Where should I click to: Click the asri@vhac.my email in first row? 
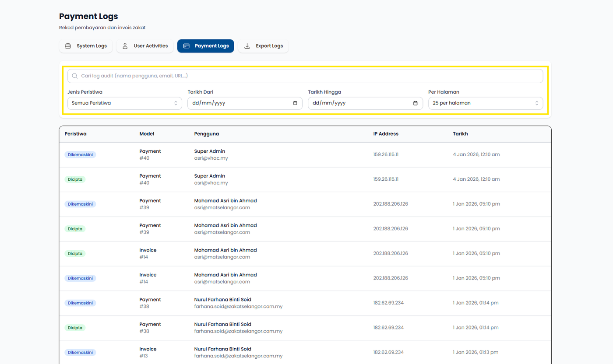(x=211, y=158)
